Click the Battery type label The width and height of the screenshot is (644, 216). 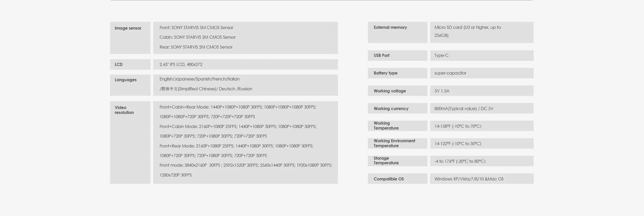(x=386, y=73)
